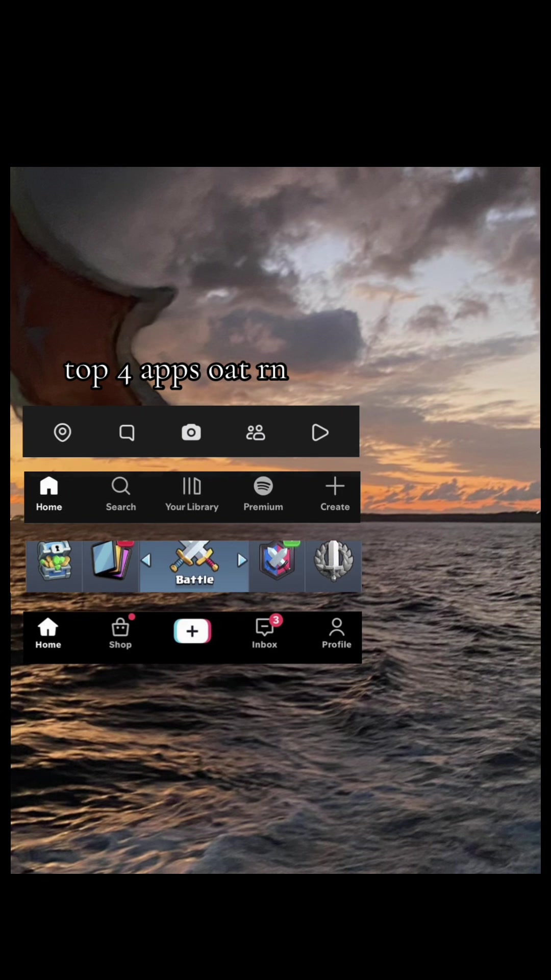Screen dimensions: 551x980
Task: Click the left arrow beside Battle
Action: tap(146, 560)
